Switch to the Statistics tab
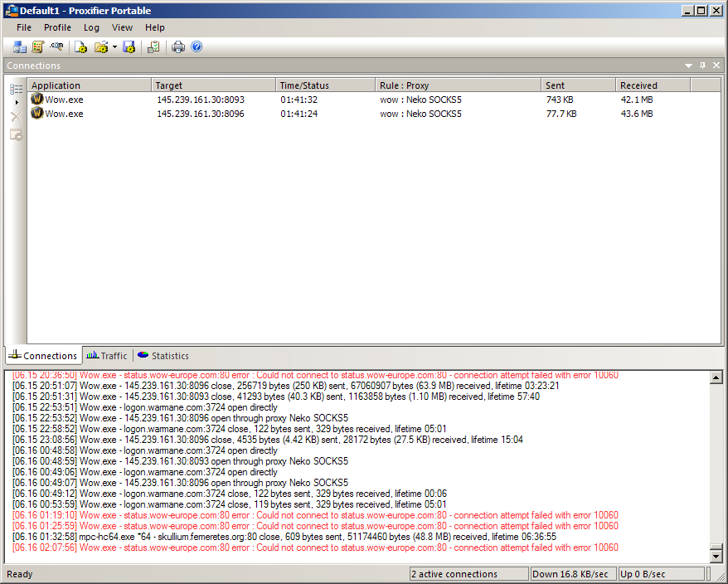This screenshot has width=728, height=584. (163, 355)
